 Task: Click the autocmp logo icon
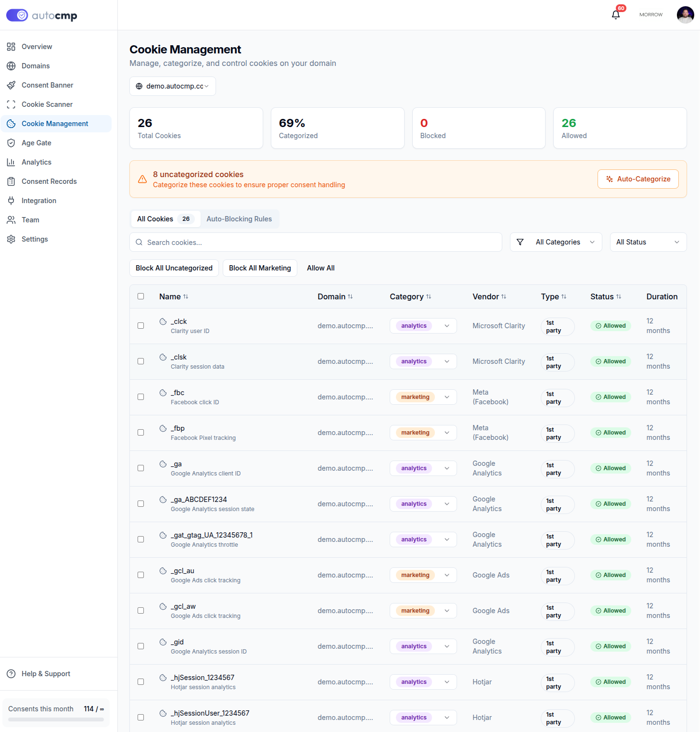(17, 15)
